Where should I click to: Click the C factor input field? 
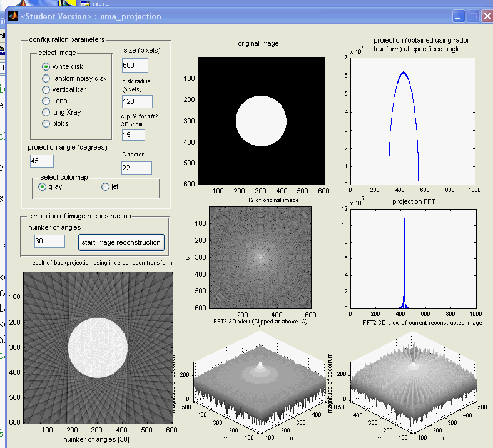point(136,168)
